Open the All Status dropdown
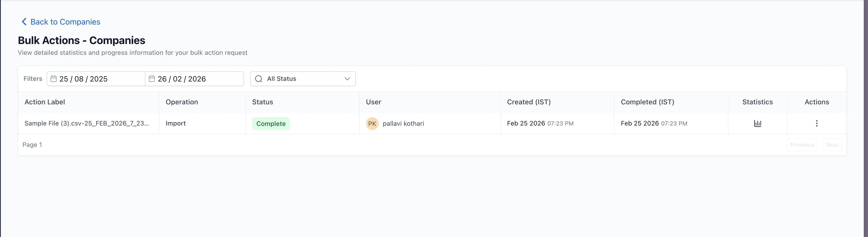The width and height of the screenshot is (868, 237). click(x=302, y=79)
